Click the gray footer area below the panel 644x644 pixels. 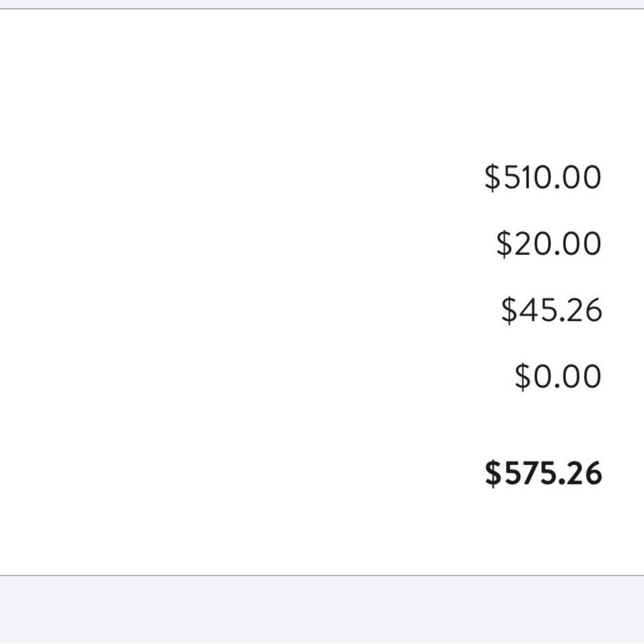point(322,610)
